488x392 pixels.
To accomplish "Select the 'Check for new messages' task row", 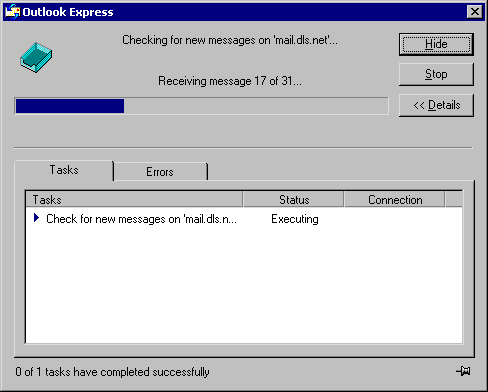I will (244, 219).
